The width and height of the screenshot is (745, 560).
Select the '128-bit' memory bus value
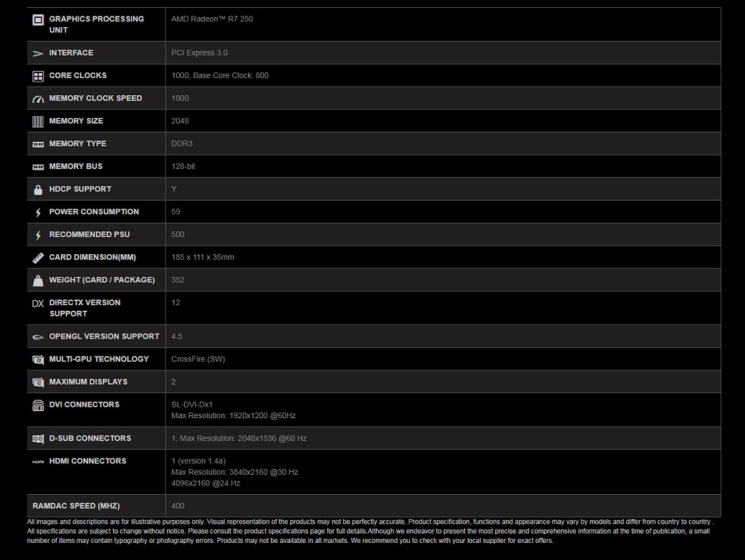point(183,166)
